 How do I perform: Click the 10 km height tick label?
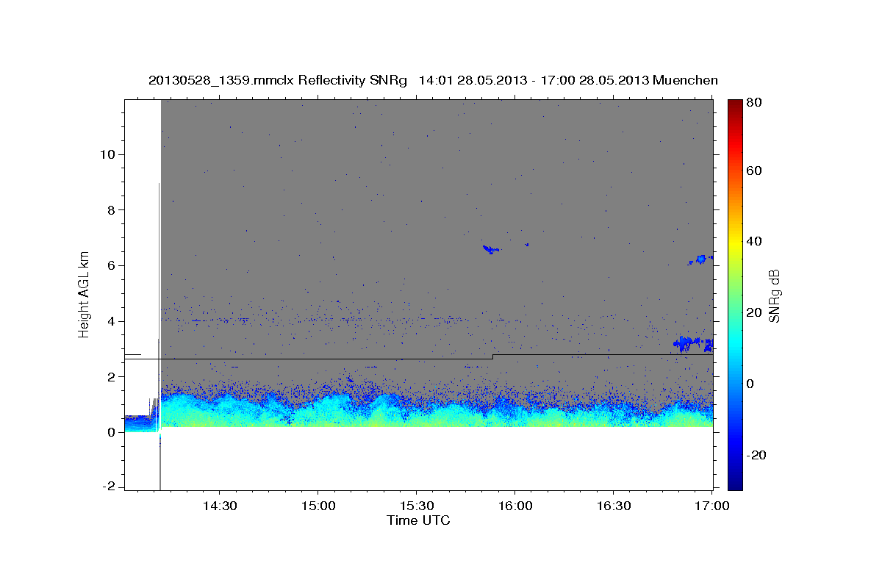110,154
